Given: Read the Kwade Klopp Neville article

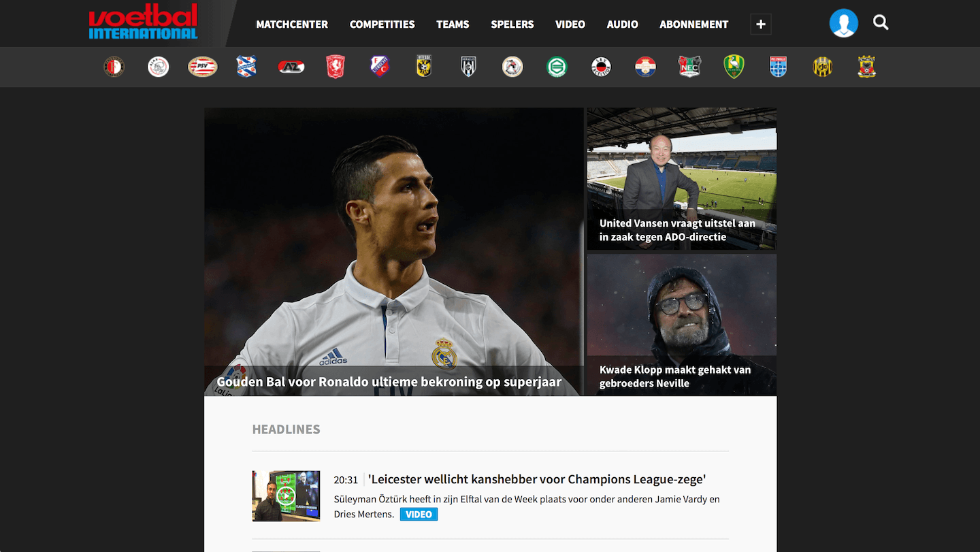Looking at the screenshot, I should [x=681, y=325].
